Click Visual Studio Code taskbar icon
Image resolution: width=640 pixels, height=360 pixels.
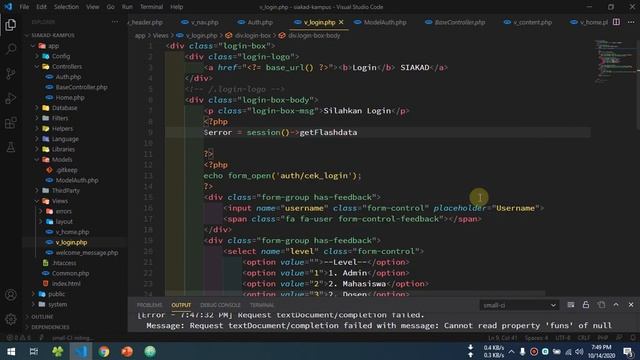pyautogui.click(x=80, y=351)
